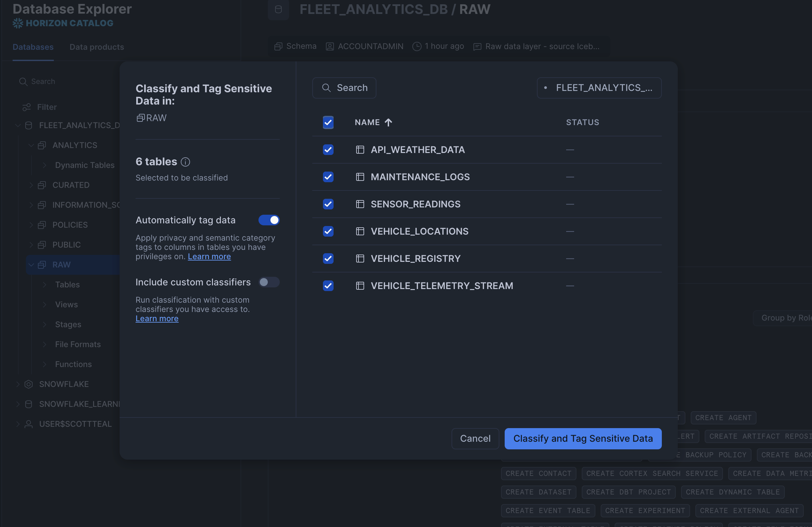Image resolution: width=812 pixels, height=527 pixels.
Task: Click the Schema icon in the header bar
Action: [278, 46]
